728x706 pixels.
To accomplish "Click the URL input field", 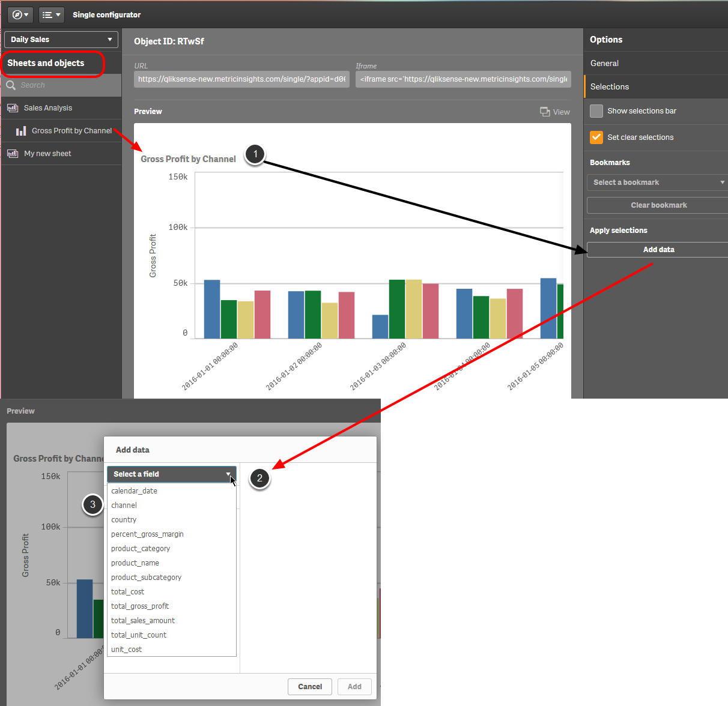I will point(241,79).
